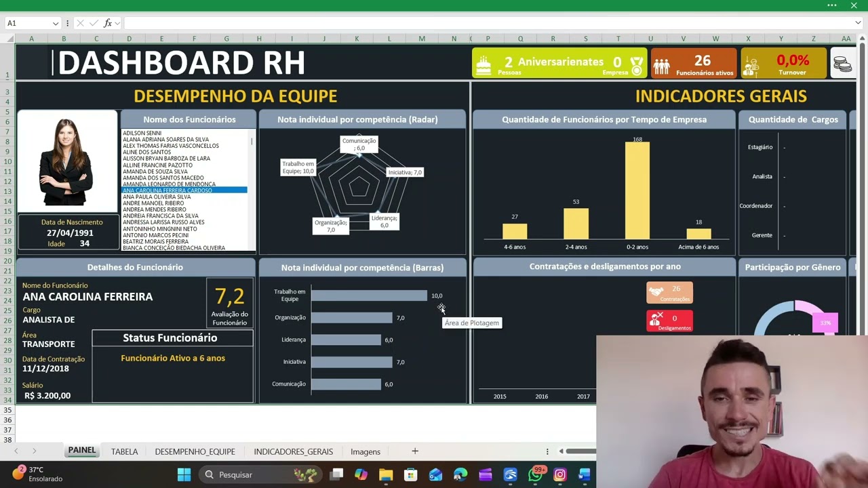Open Word from the taskbar

click(585, 474)
